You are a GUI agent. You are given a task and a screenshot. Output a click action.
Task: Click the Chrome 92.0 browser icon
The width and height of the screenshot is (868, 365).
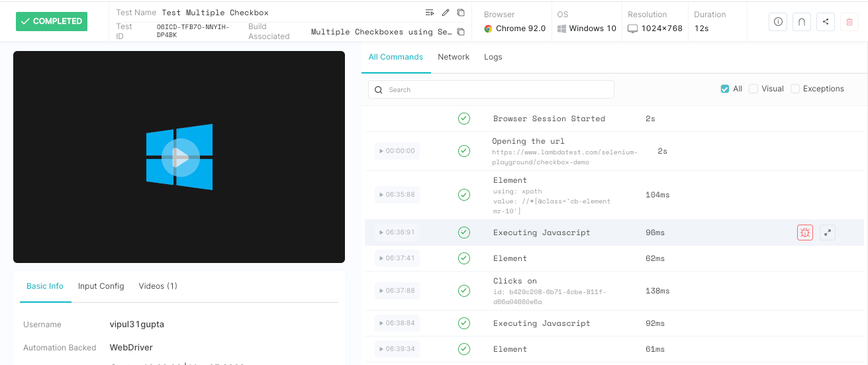tap(488, 28)
